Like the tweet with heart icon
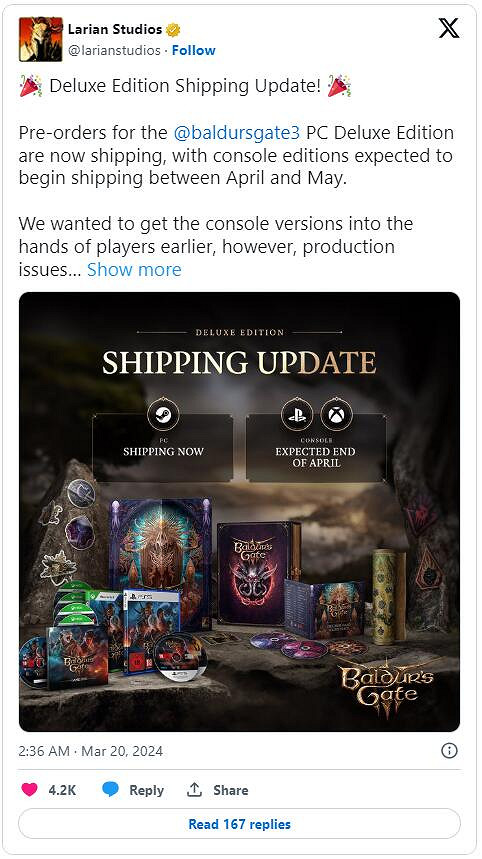Image resolution: width=482 pixels, height=859 pixels. (30, 789)
